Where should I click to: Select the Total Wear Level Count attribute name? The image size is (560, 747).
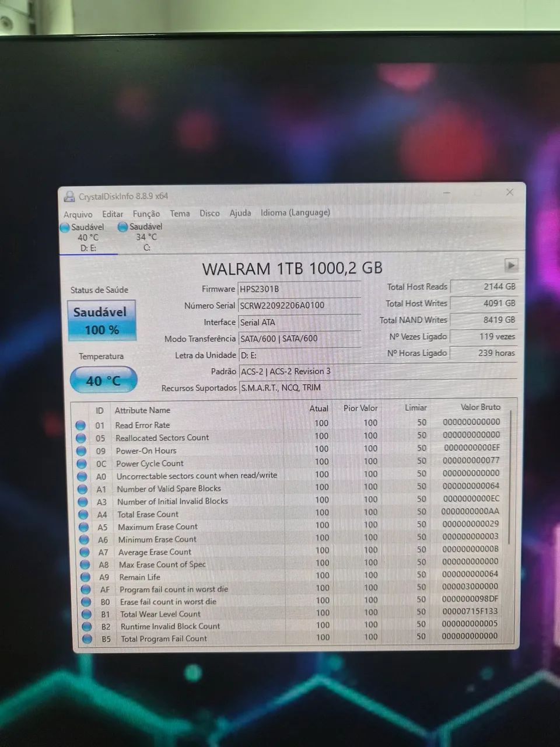[x=160, y=614]
